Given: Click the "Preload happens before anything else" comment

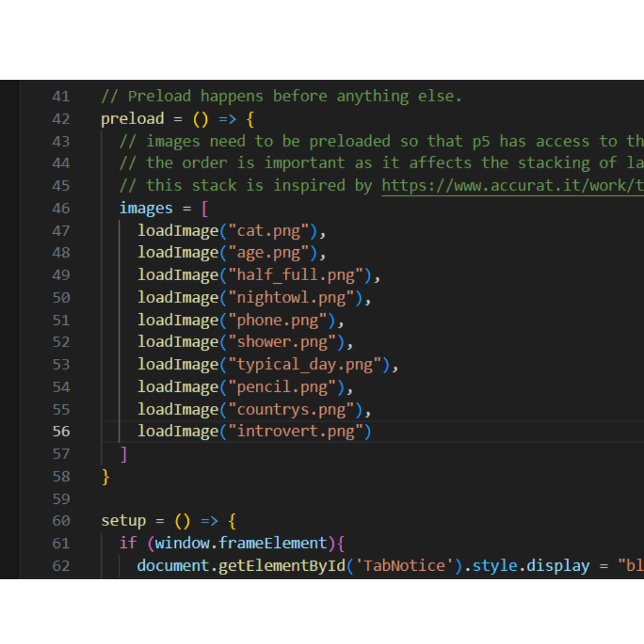Looking at the screenshot, I should tap(281, 96).
